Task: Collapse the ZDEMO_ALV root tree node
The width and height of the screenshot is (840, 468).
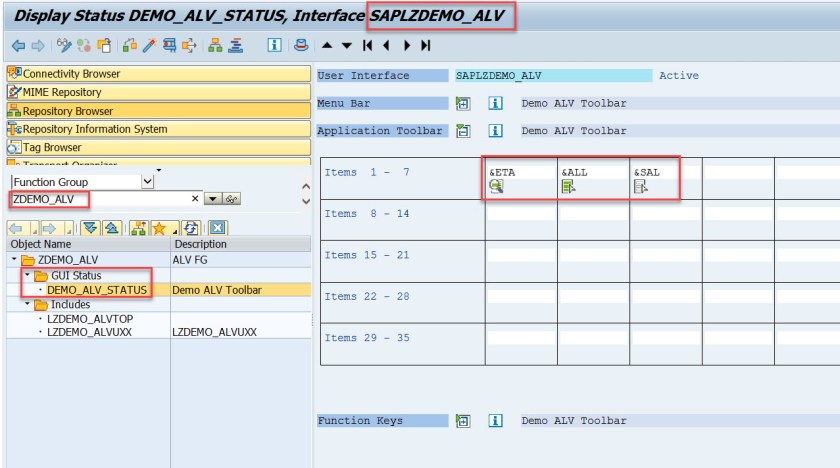Action: [14, 259]
